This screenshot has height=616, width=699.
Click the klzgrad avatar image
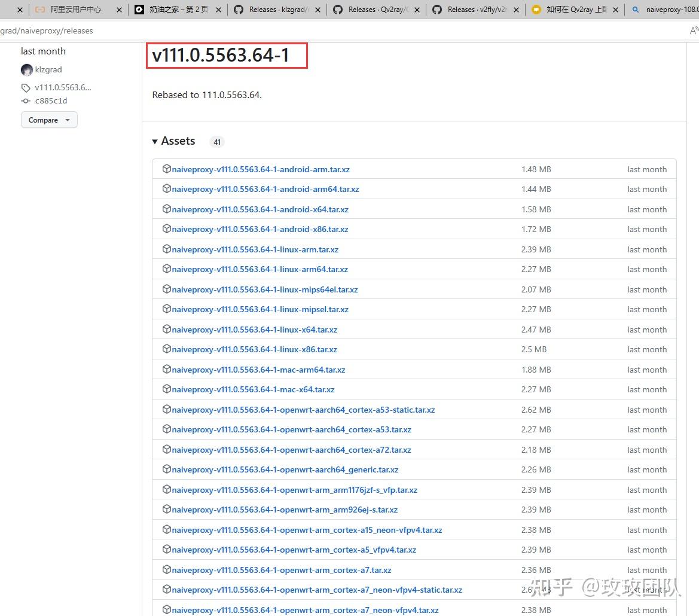(27, 69)
